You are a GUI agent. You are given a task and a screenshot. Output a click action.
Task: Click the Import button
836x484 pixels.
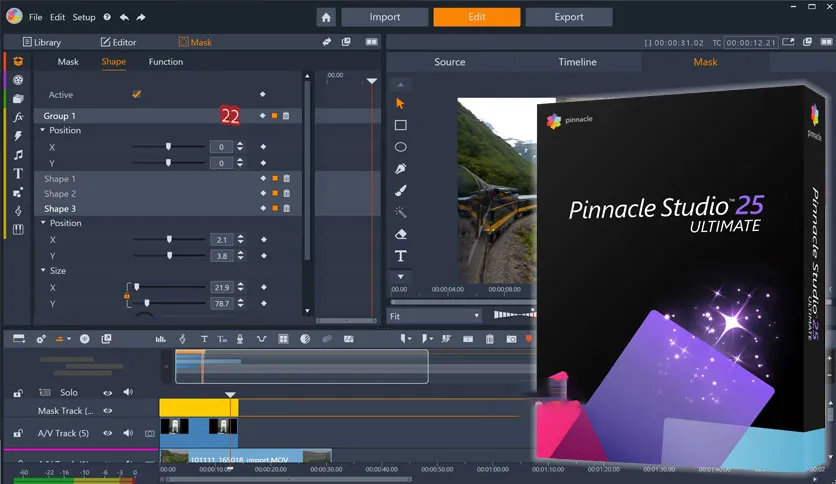point(384,17)
